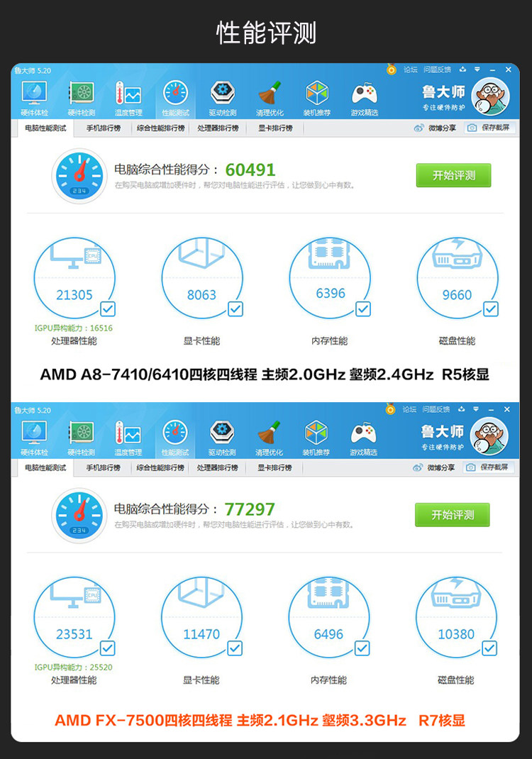Click the 处理器性能 circle showing 21305
532x759 pixels.
click(74, 278)
